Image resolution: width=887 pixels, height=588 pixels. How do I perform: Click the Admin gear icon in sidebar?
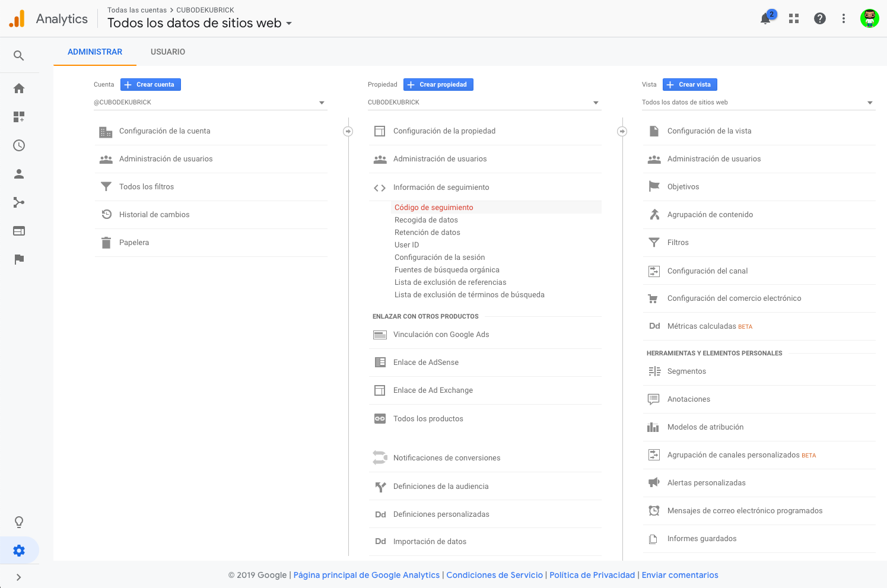(x=19, y=551)
